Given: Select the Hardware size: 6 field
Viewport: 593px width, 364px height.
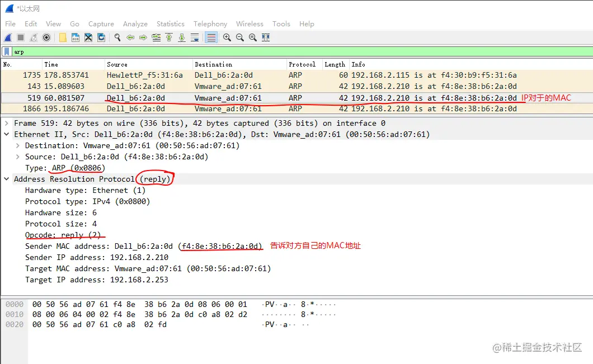Looking at the screenshot, I should 61,212.
